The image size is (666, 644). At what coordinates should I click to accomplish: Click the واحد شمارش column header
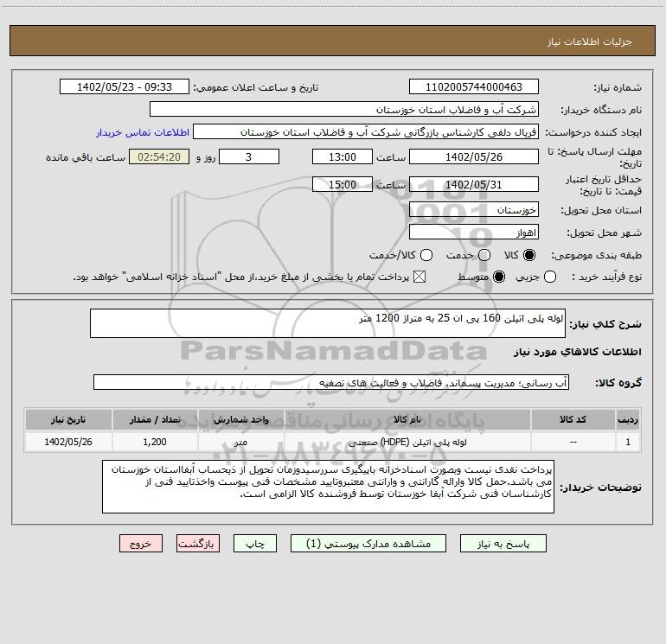(x=240, y=420)
